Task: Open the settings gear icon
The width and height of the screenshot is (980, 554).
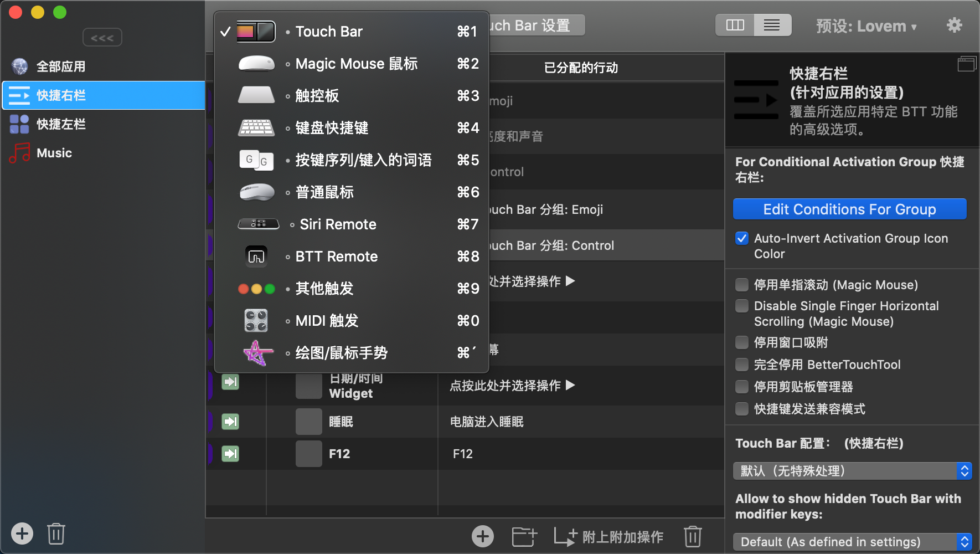Action: click(x=955, y=25)
